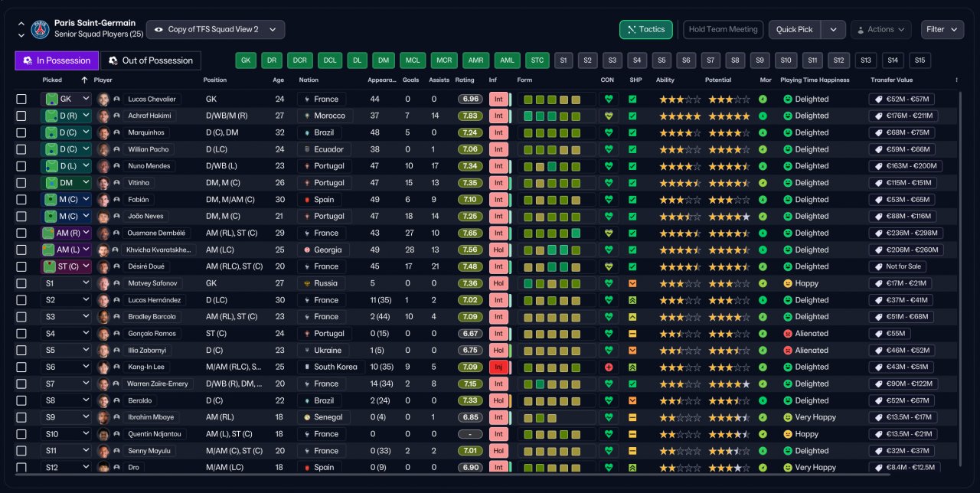
Task: Select the STC position chip
Action: [537, 60]
